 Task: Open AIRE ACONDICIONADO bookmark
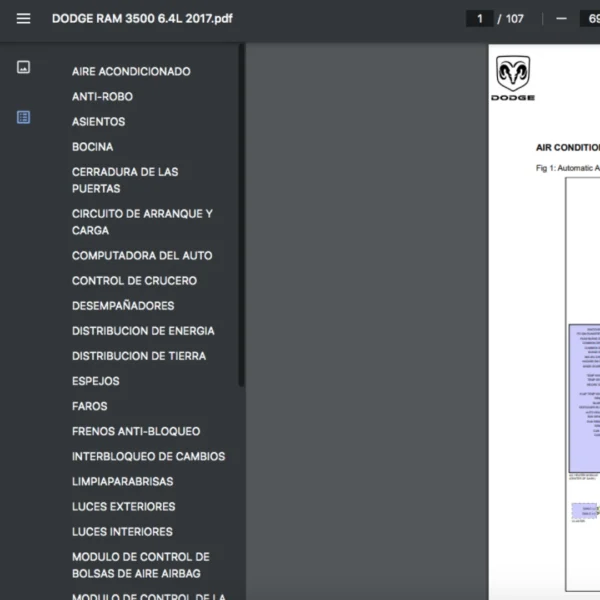point(131,72)
